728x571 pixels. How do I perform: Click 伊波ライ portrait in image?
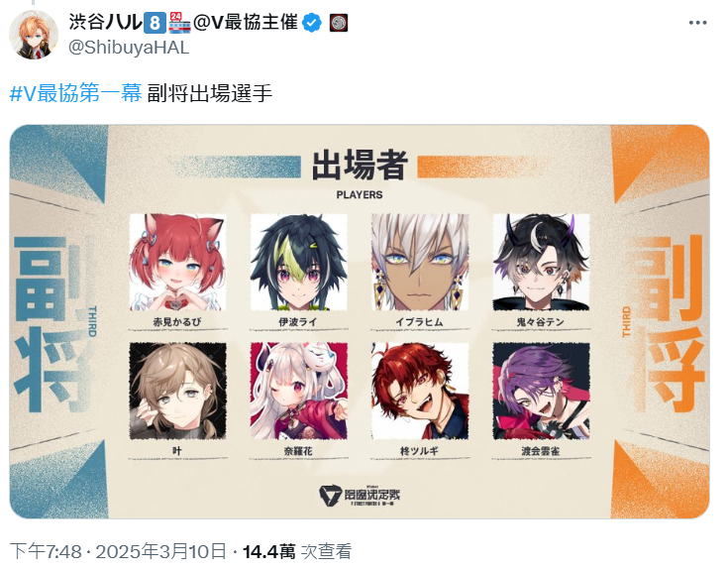pyautogui.click(x=298, y=262)
